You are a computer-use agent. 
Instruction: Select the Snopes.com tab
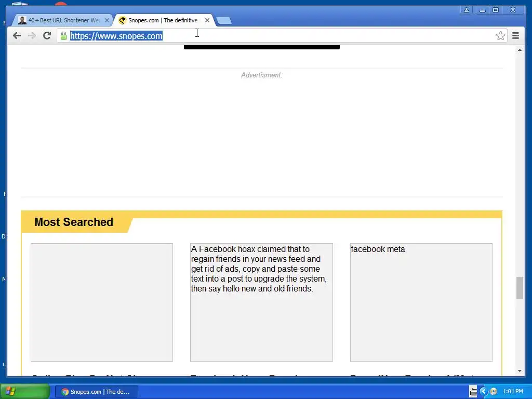point(164,20)
